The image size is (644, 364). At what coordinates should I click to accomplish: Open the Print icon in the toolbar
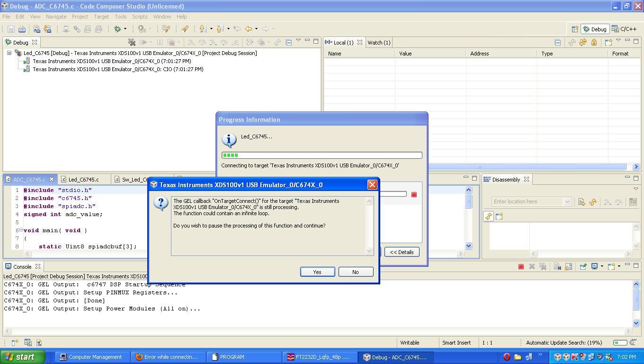23,29
